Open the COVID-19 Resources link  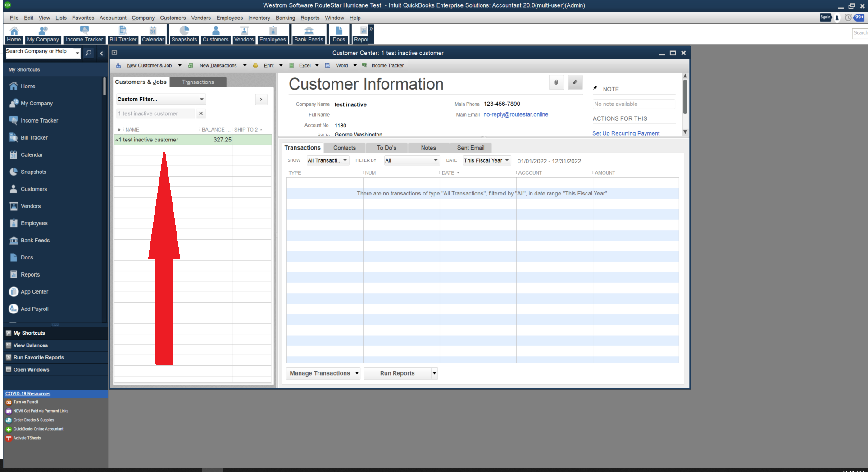point(28,394)
